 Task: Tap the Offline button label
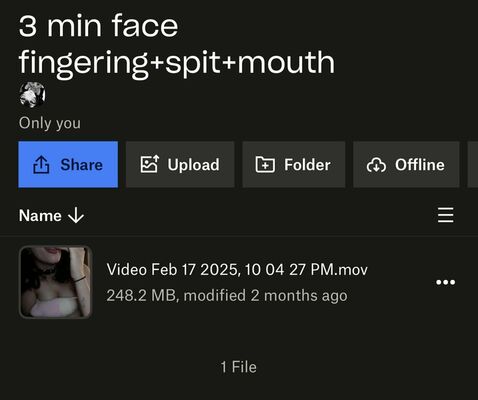[x=420, y=165]
